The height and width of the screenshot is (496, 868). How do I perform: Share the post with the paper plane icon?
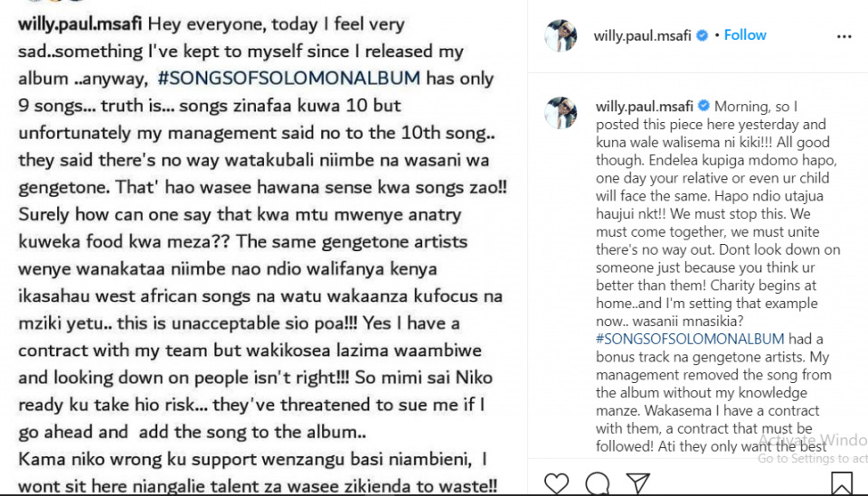[x=637, y=483]
